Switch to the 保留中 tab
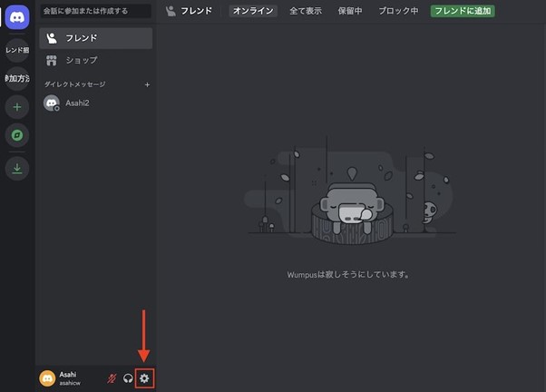 (350, 11)
